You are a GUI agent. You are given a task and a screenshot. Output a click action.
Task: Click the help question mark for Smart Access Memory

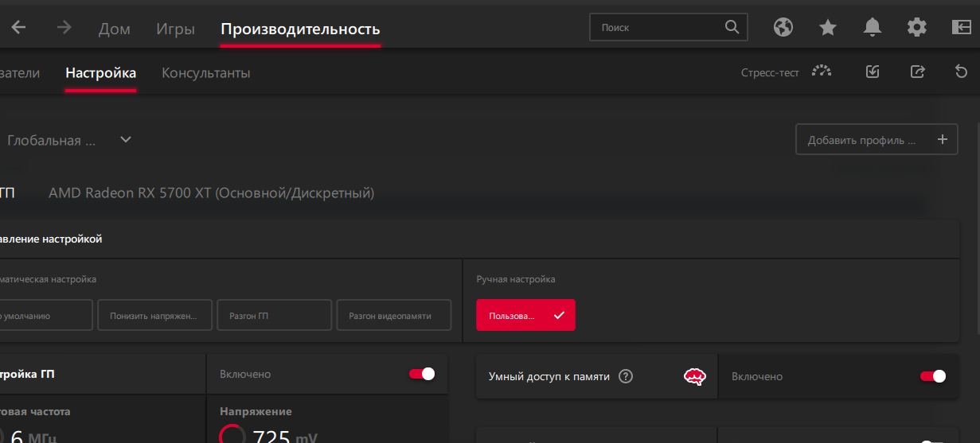(626, 376)
